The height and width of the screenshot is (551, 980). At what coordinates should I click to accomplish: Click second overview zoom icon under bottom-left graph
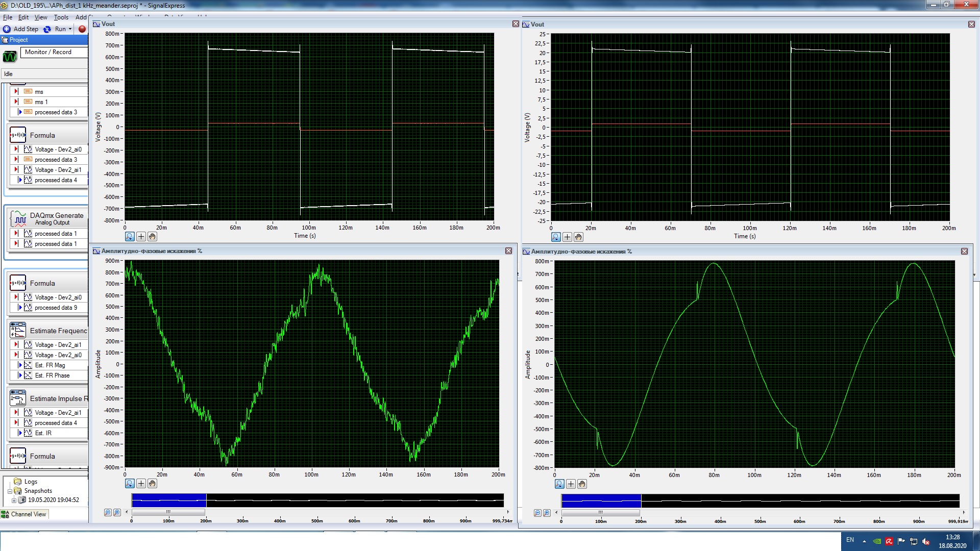[117, 512]
